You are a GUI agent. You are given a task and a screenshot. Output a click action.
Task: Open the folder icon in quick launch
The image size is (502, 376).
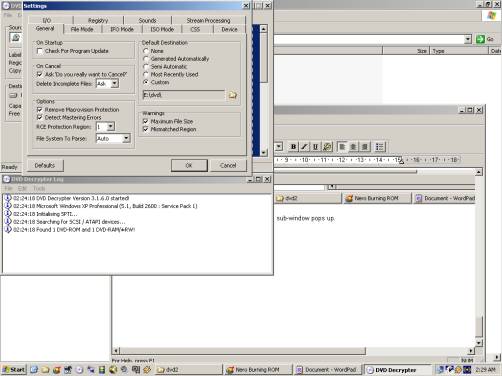point(45,370)
